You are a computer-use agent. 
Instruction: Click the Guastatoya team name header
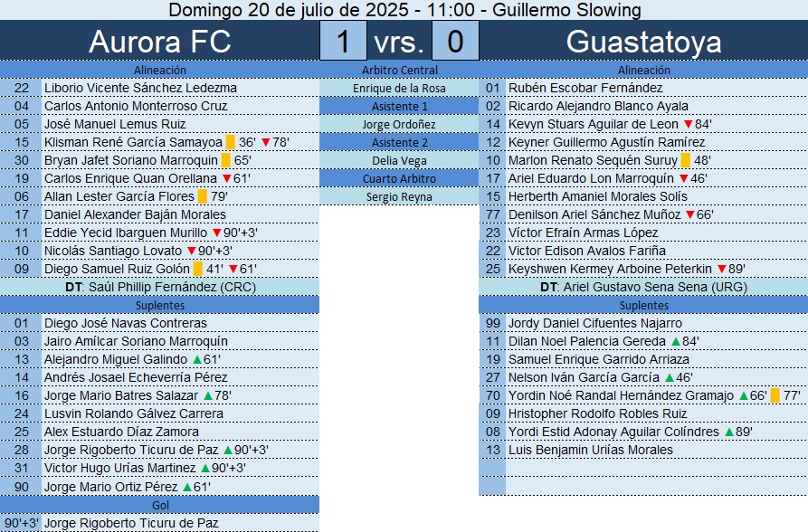coord(643,42)
